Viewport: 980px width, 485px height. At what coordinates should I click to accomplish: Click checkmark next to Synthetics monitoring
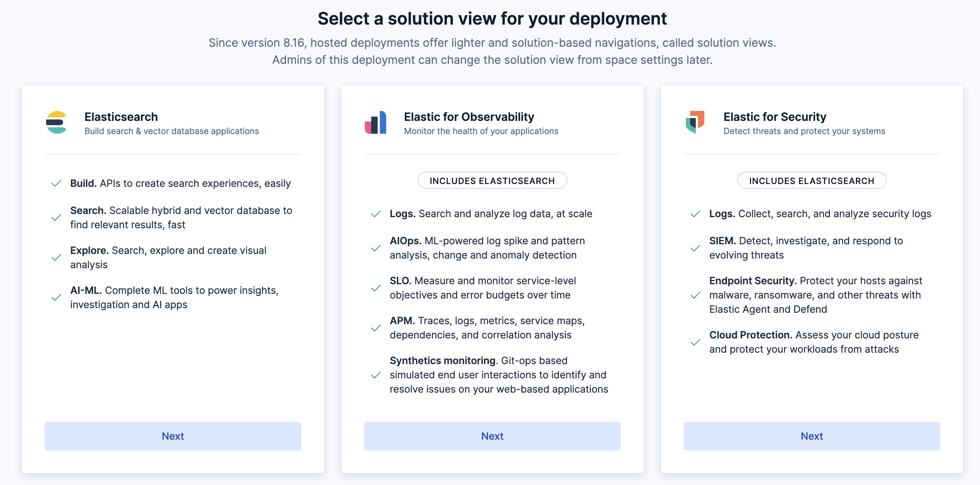point(376,376)
